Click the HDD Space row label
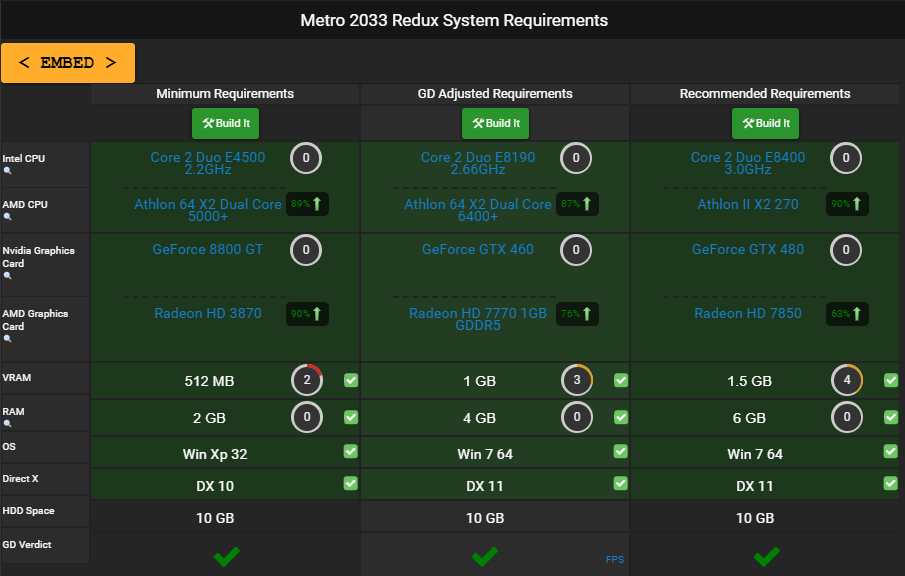The height and width of the screenshot is (576, 905). 28,511
